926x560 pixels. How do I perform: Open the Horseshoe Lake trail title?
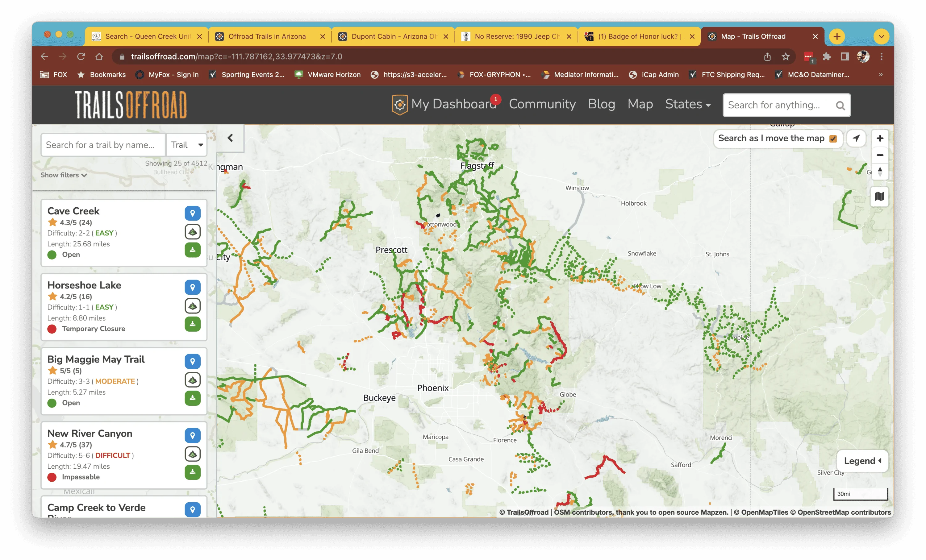coord(84,285)
